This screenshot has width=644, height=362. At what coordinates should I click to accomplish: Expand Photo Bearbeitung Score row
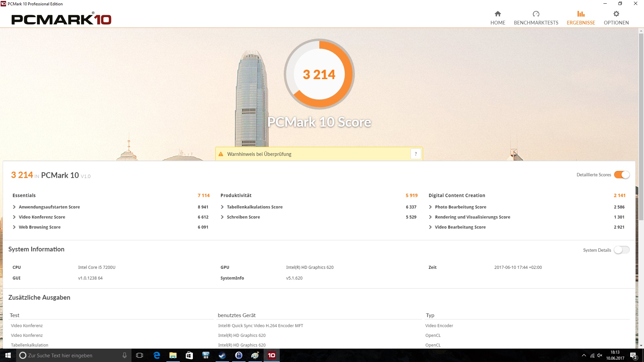(430, 207)
